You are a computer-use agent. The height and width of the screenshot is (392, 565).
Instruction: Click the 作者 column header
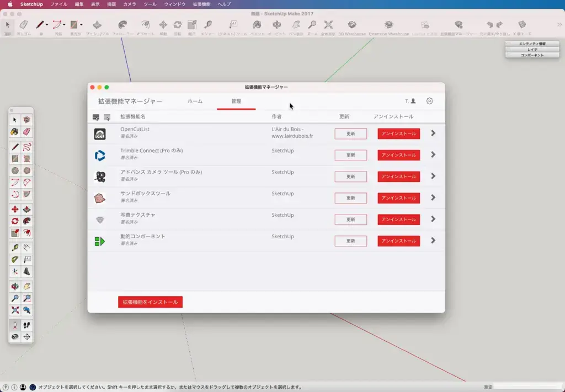pos(277,117)
